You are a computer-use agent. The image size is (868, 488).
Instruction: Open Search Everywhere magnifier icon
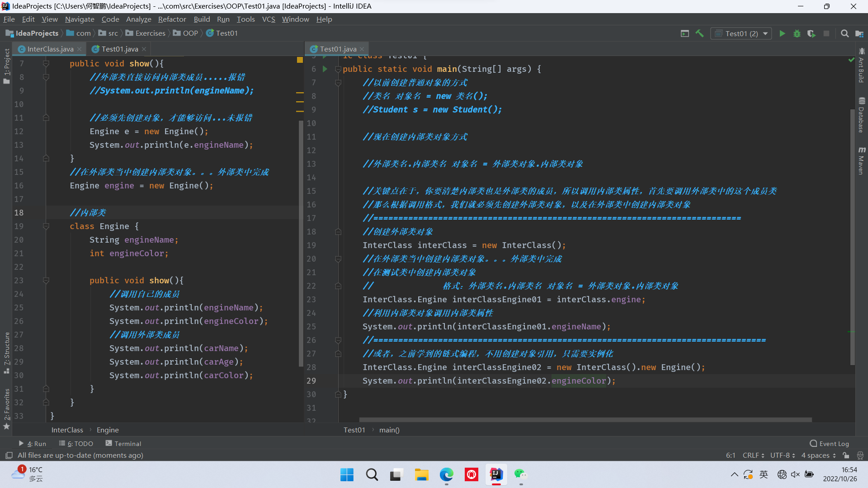click(x=844, y=33)
